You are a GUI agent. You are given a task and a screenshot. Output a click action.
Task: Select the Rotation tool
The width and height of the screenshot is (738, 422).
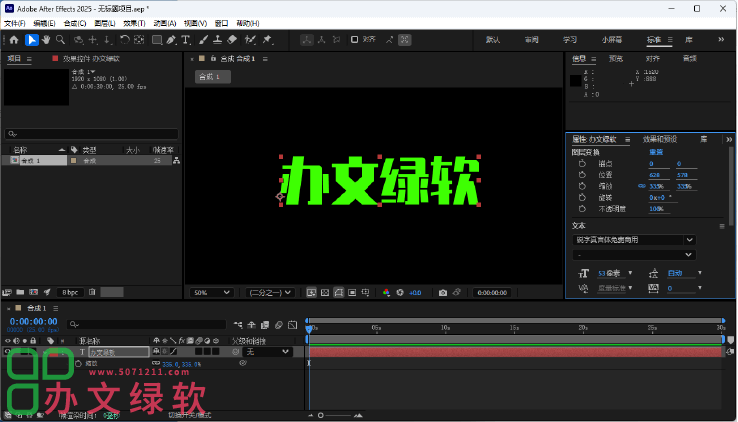coord(125,40)
